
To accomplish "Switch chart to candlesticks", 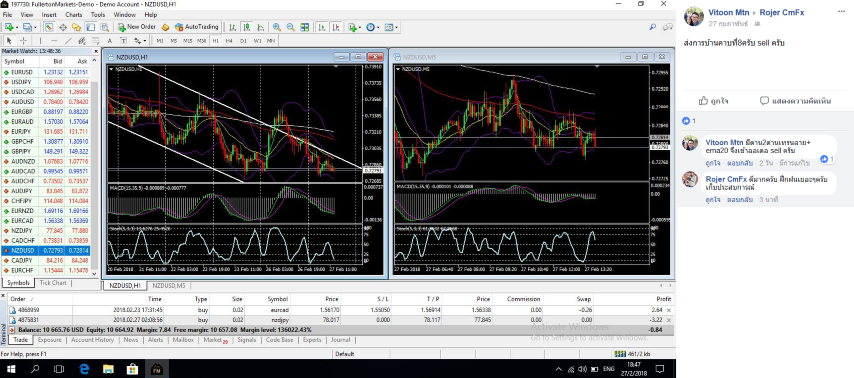I will click(x=247, y=27).
